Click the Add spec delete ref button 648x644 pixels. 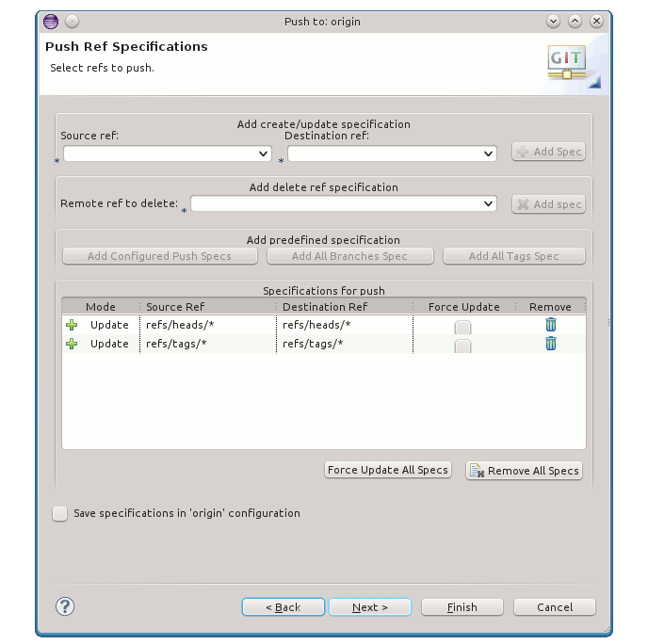click(x=548, y=204)
